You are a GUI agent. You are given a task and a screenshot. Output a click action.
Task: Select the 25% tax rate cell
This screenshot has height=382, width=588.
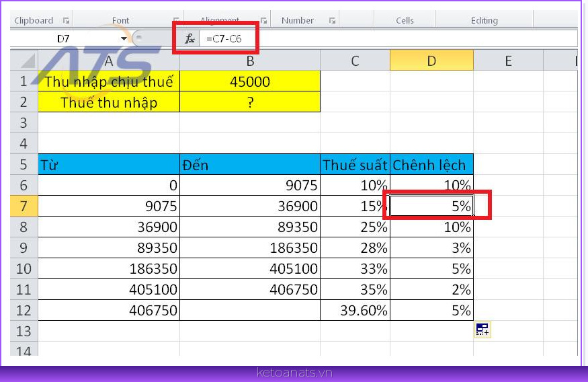tap(355, 227)
